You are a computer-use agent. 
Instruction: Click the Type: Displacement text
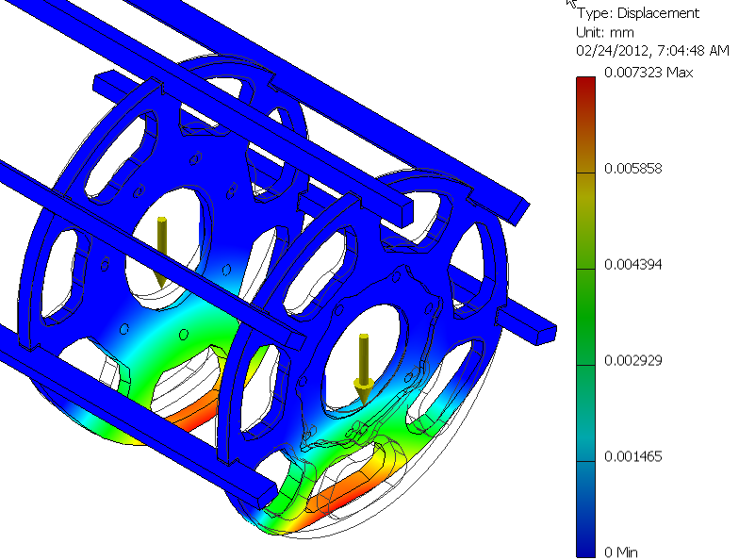pos(639,13)
